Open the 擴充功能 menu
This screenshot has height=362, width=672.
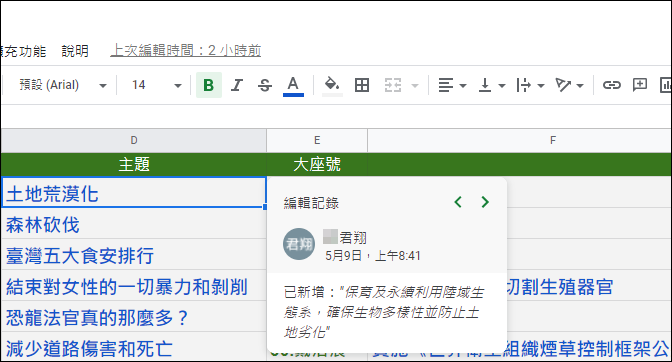click(23, 51)
